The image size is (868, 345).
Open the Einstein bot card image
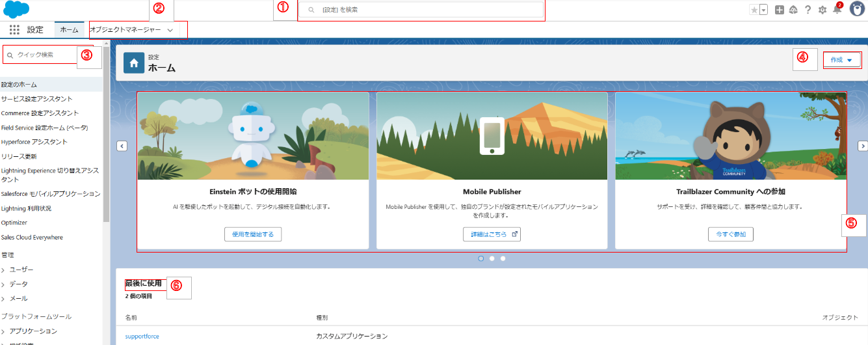tap(253, 136)
